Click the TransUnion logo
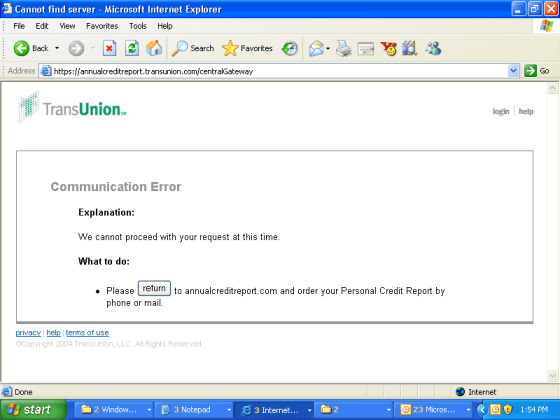 click(x=72, y=106)
